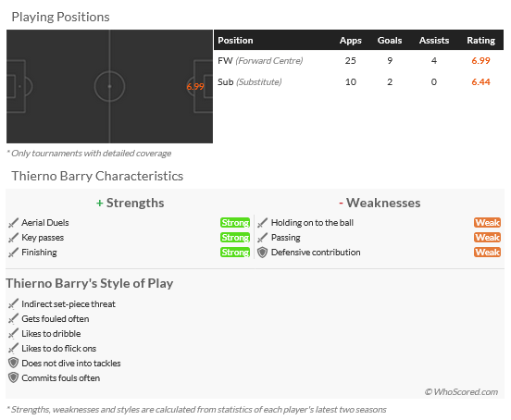Image resolution: width=511 pixels, height=420 pixels.
Task: Click the Weak badge for Passing
Action: (487, 238)
